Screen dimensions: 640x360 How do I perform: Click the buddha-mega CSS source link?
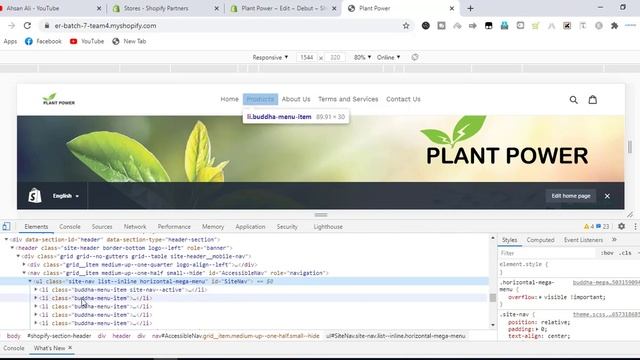(606, 282)
